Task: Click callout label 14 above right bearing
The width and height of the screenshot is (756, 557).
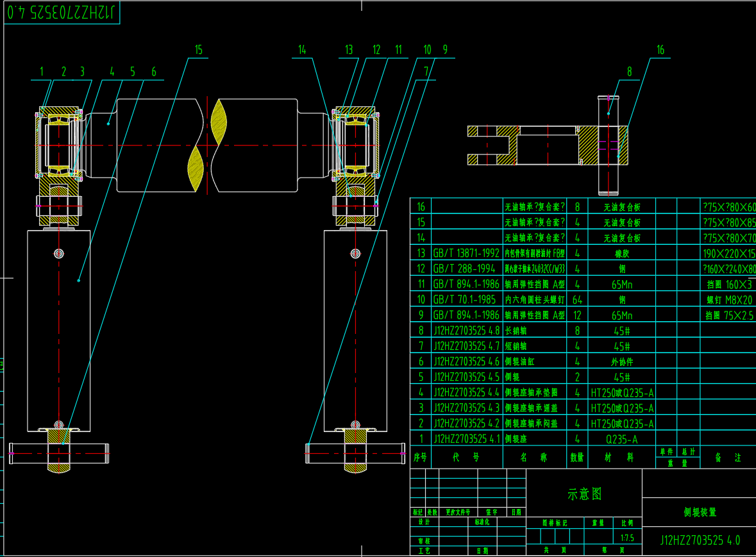Action: click(x=302, y=50)
